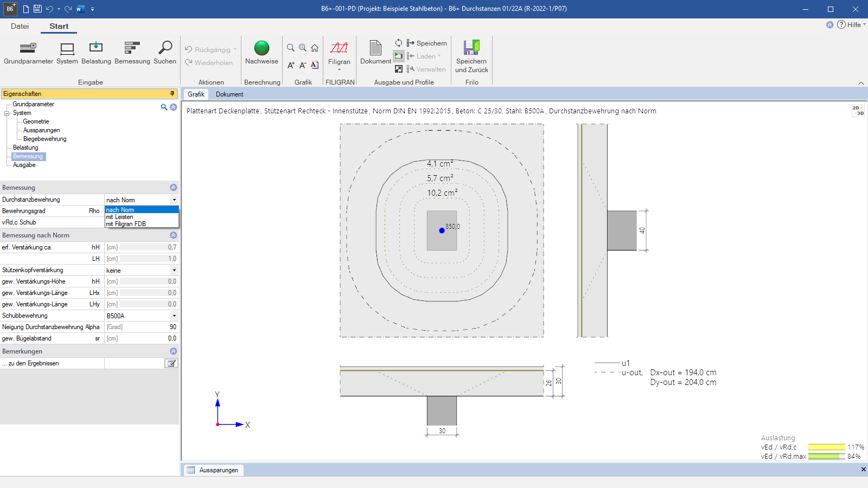868x488 pixels.
Task: Open the Durchstanzbewehrung dropdown arrow
Action: point(174,200)
